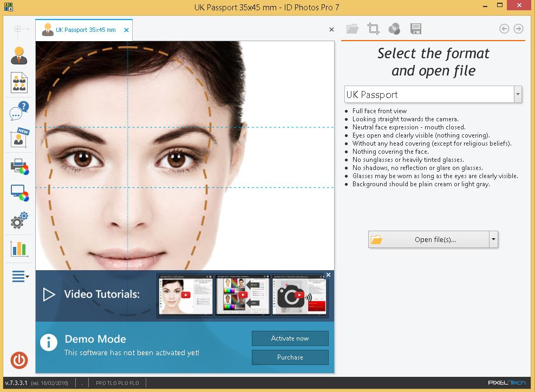Image resolution: width=535 pixels, height=392 pixels.
Task: Close the Video Tutorials banner
Action: 328,275
